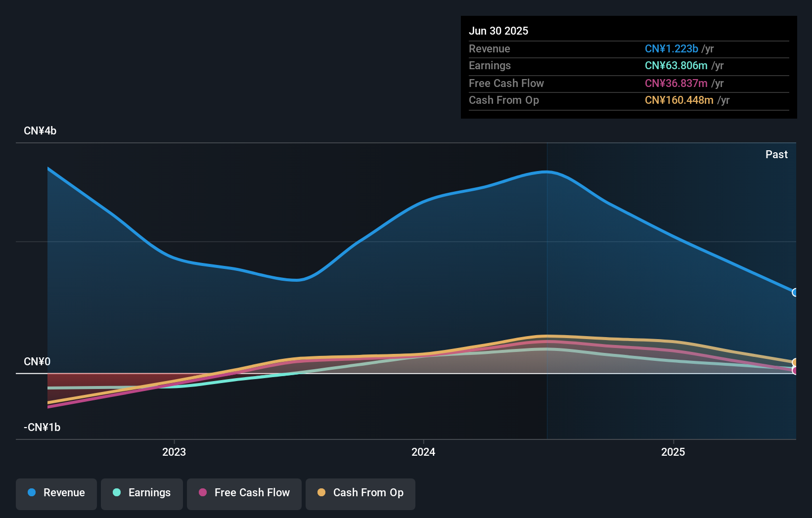
Task: Click the Past label in chart
Action: [776, 154]
